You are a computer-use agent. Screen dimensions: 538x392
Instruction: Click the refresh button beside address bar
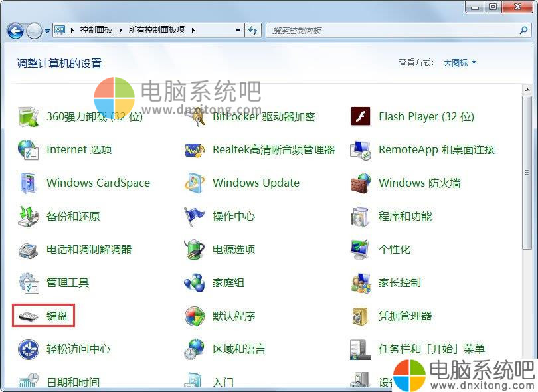[x=254, y=31]
